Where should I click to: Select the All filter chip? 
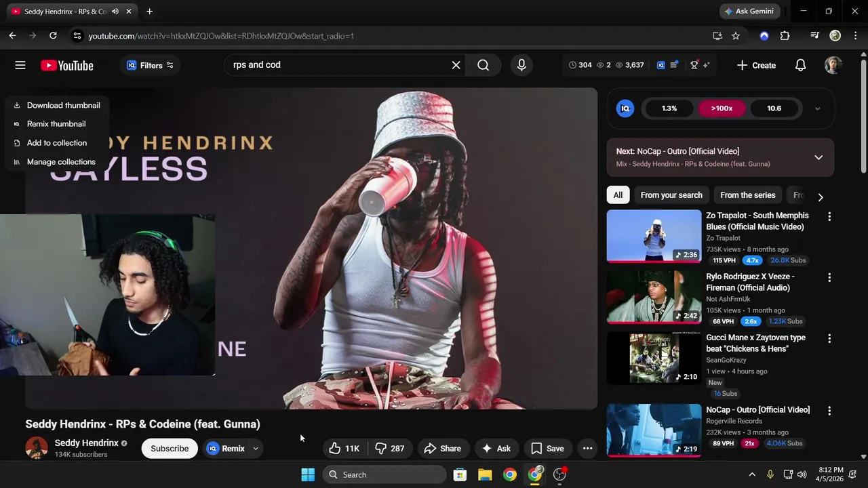point(618,195)
